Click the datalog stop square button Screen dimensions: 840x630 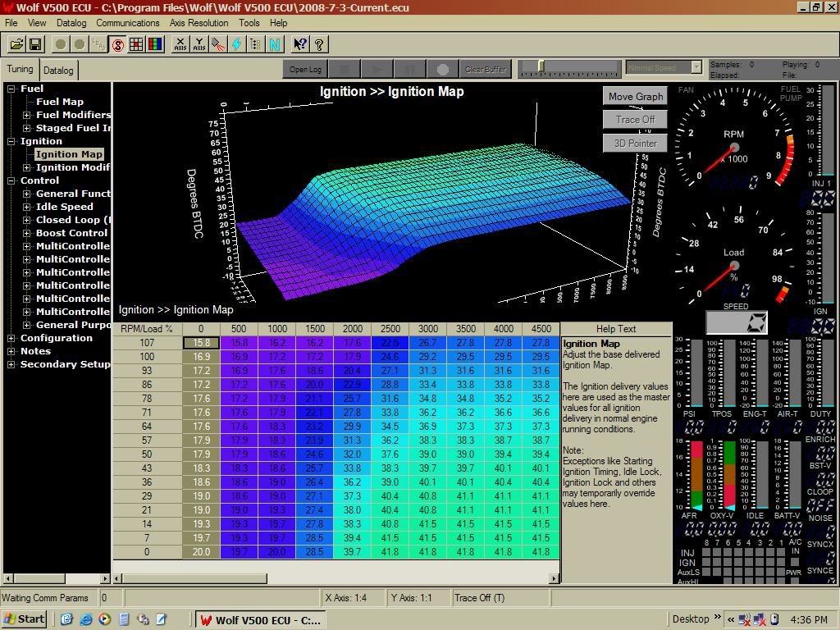(x=345, y=69)
